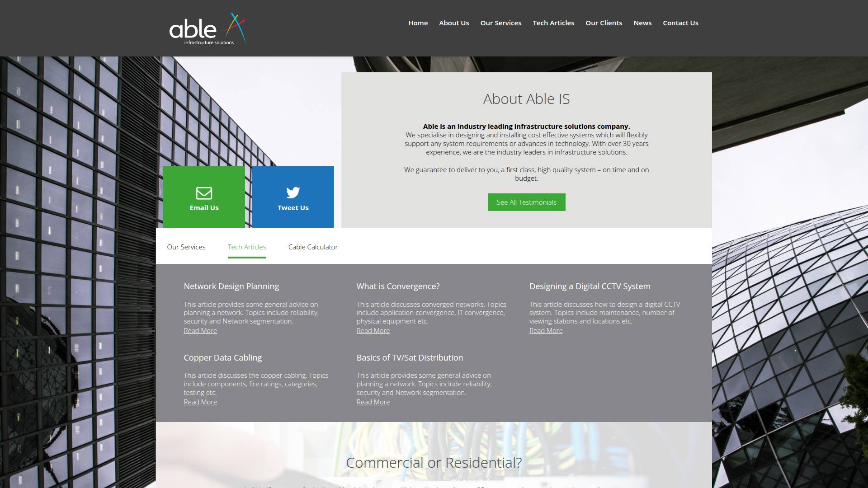
Task: Click the Able infrastructure solutions logo
Action: click(208, 29)
